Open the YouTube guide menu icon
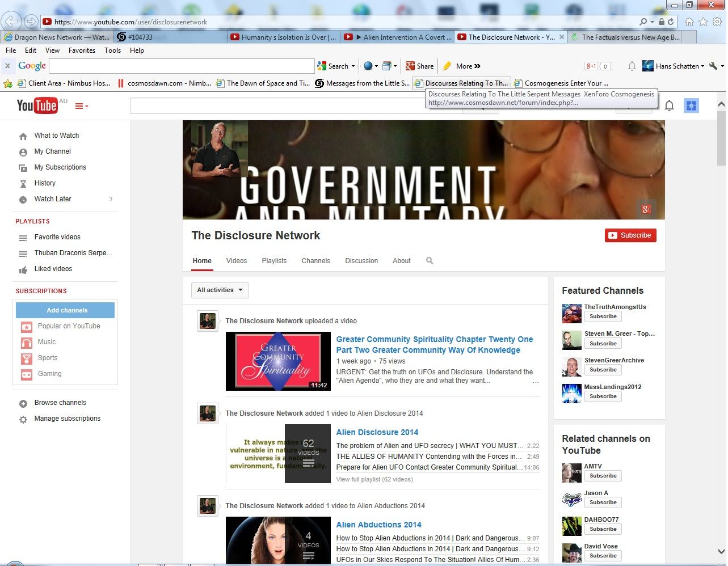The height and width of the screenshot is (566, 728). coord(82,106)
